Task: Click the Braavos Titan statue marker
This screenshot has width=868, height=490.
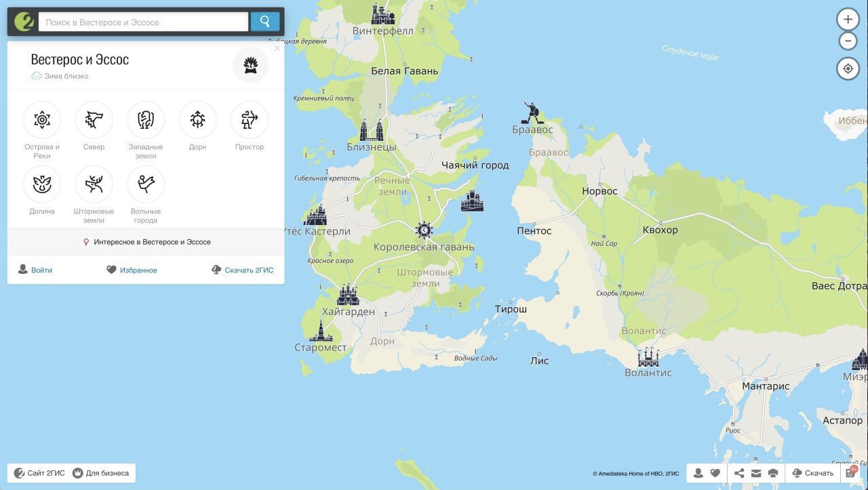Action: pyautogui.click(x=532, y=113)
